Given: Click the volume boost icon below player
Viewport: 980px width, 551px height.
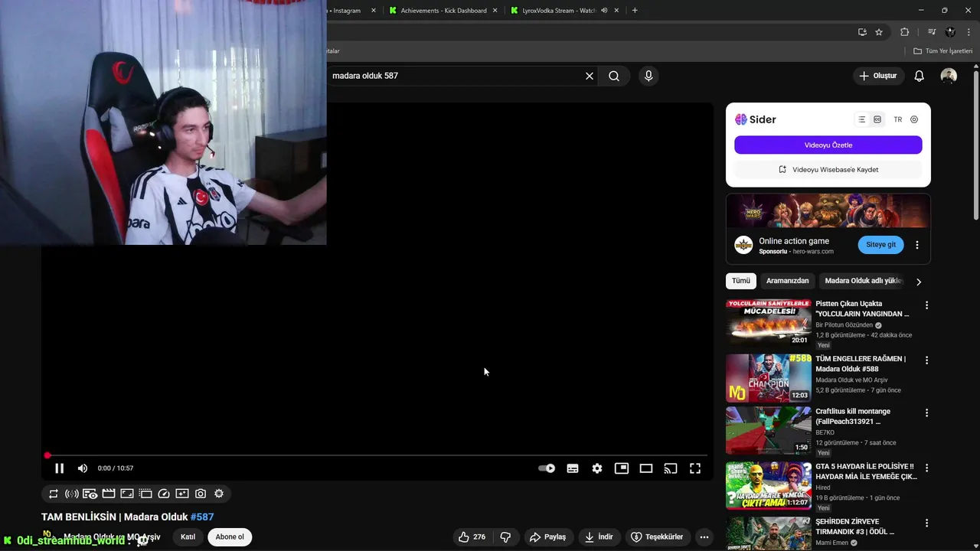Looking at the screenshot, I should [72, 494].
